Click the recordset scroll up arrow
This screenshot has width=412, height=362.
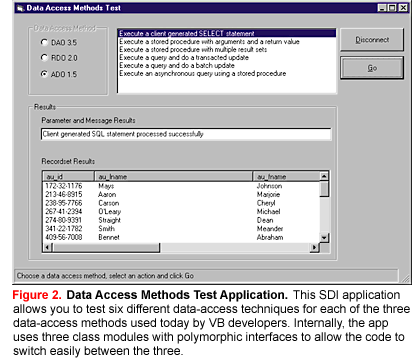click(324, 176)
